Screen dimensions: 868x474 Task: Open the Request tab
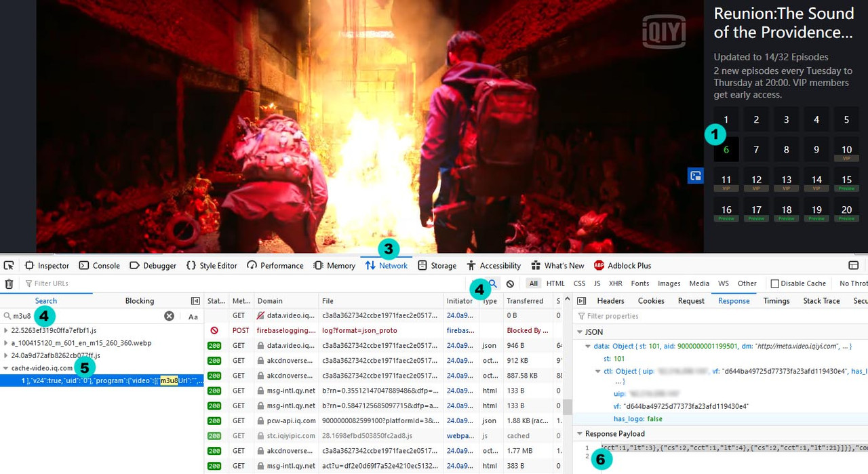(x=691, y=301)
